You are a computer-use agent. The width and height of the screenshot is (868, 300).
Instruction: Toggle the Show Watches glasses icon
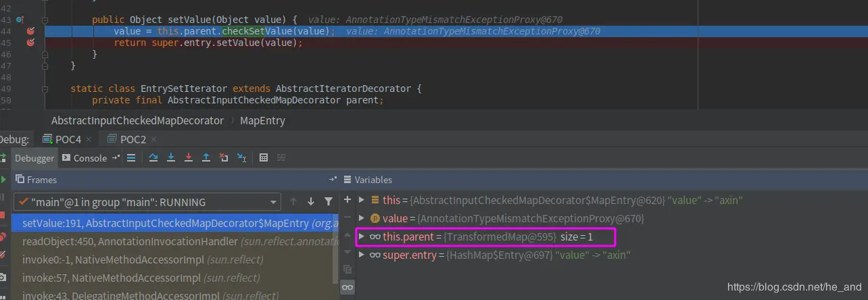click(347, 288)
